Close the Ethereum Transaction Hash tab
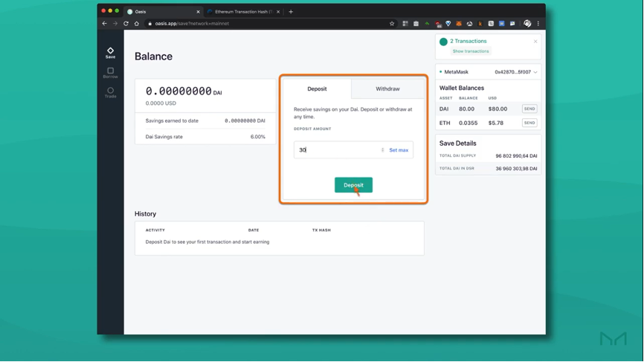644x362 pixels. coord(278,12)
